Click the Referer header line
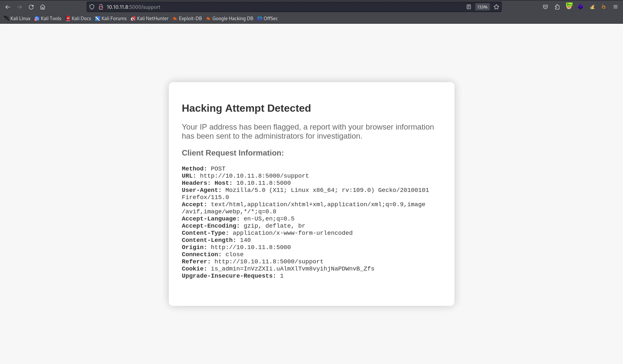 pos(252,261)
